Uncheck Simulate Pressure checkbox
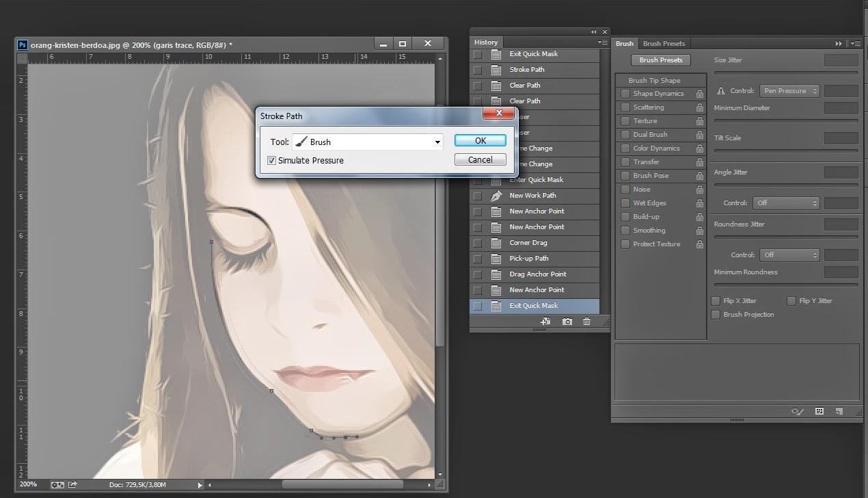868x498 pixels. pyautogui.click(x=271, y=161)
